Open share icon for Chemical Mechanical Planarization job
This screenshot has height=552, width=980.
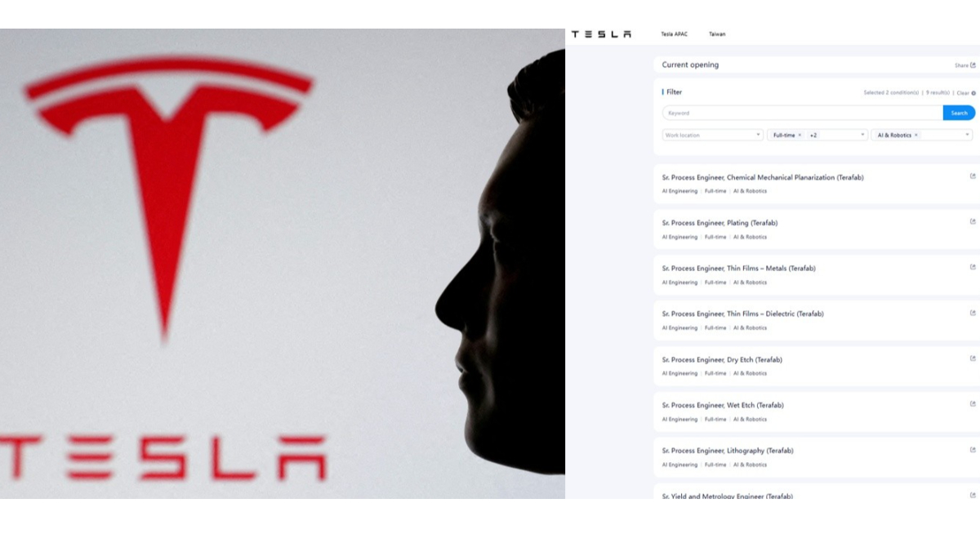pyautogui.click(x=973, y=176)
